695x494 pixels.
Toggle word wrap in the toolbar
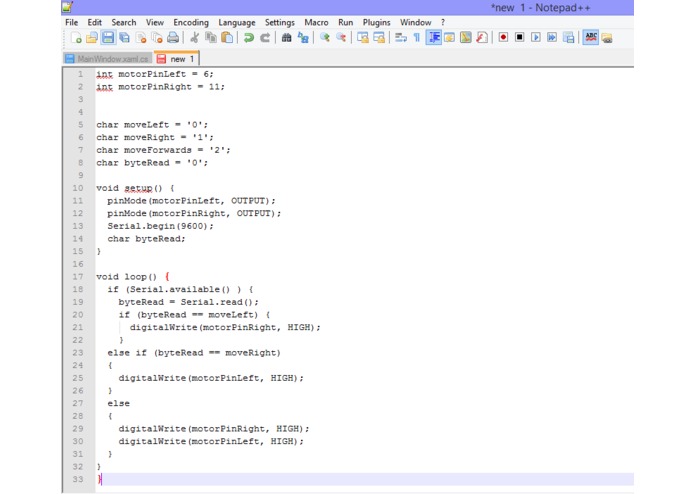[x=401, y=38]
